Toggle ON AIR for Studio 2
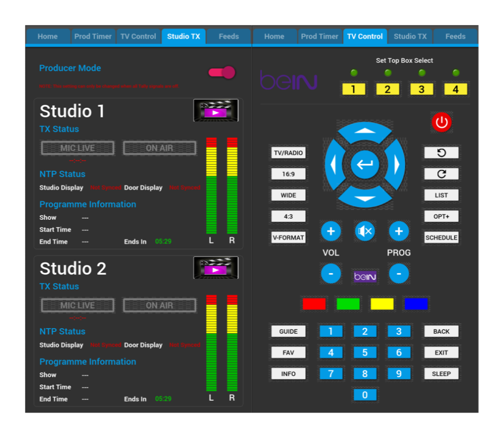Image resolution: width=504 pixels, height=438 pixels. point(159,305)
